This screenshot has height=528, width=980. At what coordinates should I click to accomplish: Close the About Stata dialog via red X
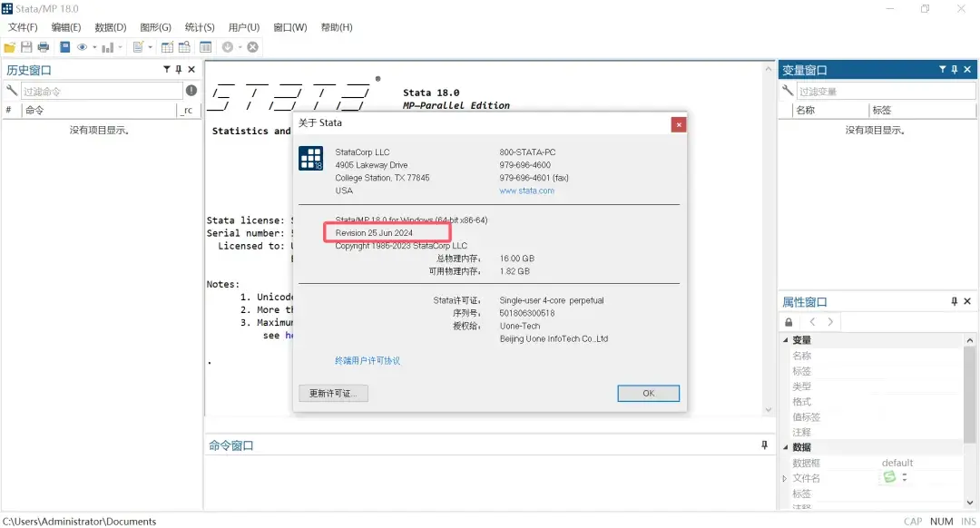tap(679, 124)
